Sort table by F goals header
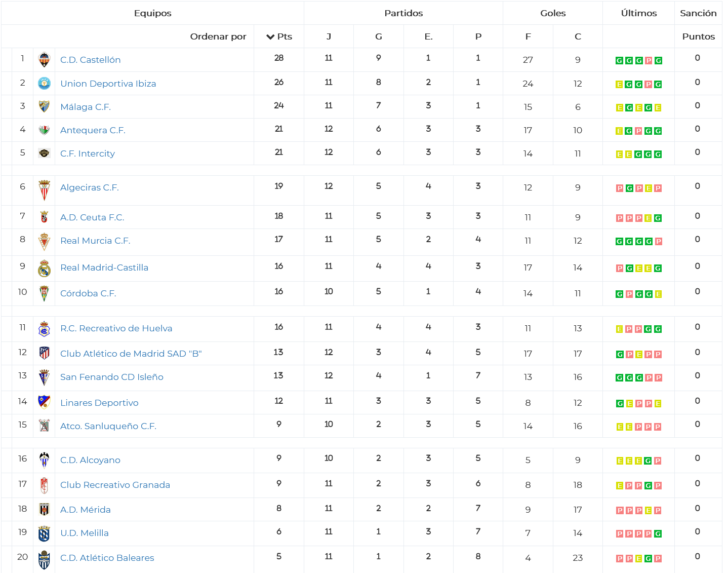The image size is (728, 573). (x=528, y=36)
